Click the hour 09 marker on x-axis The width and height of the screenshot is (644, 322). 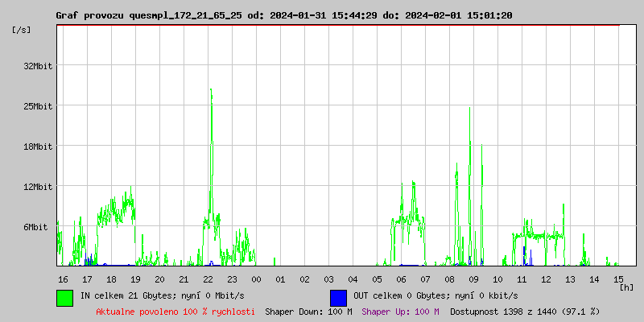coord(473,279)
